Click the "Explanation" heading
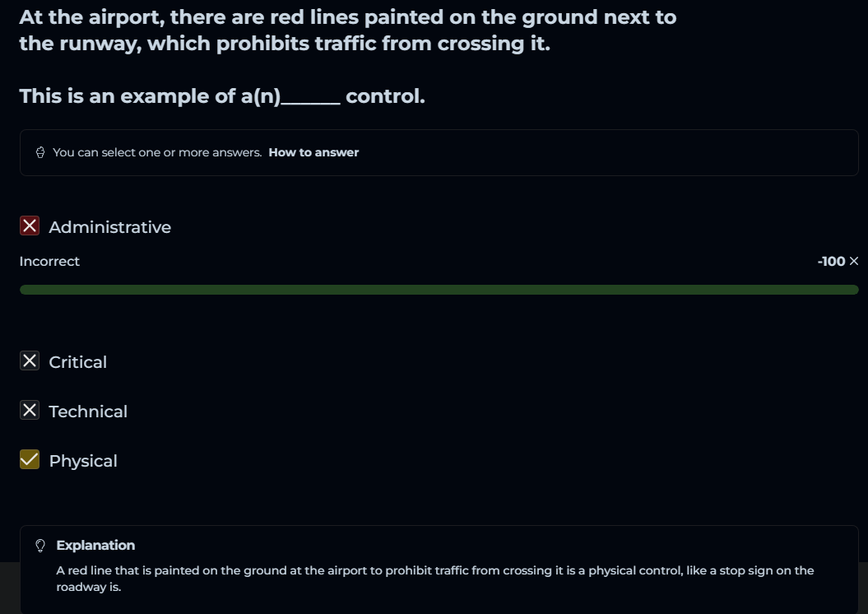 click(95, 545)
